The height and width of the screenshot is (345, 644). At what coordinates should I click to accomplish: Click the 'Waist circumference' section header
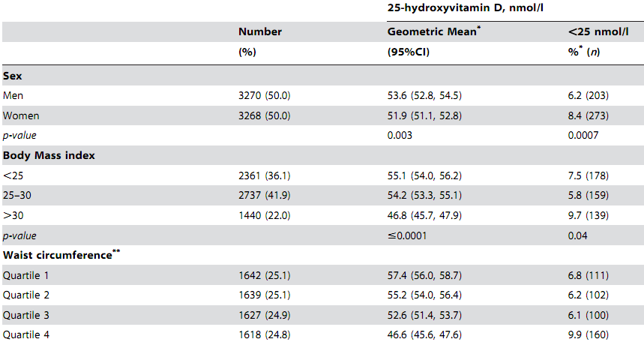58,256
